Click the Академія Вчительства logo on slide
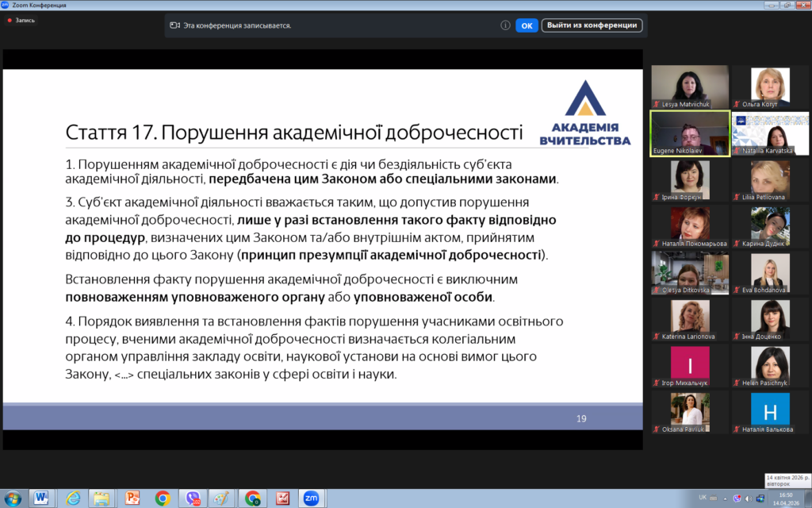 (x=584, y=114)
